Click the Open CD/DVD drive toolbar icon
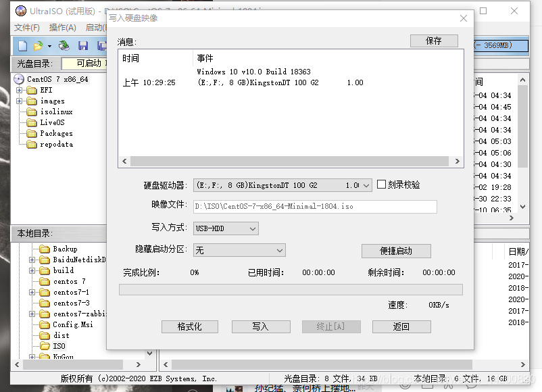Viewport: 542px width, 392px height. point(64,46)
